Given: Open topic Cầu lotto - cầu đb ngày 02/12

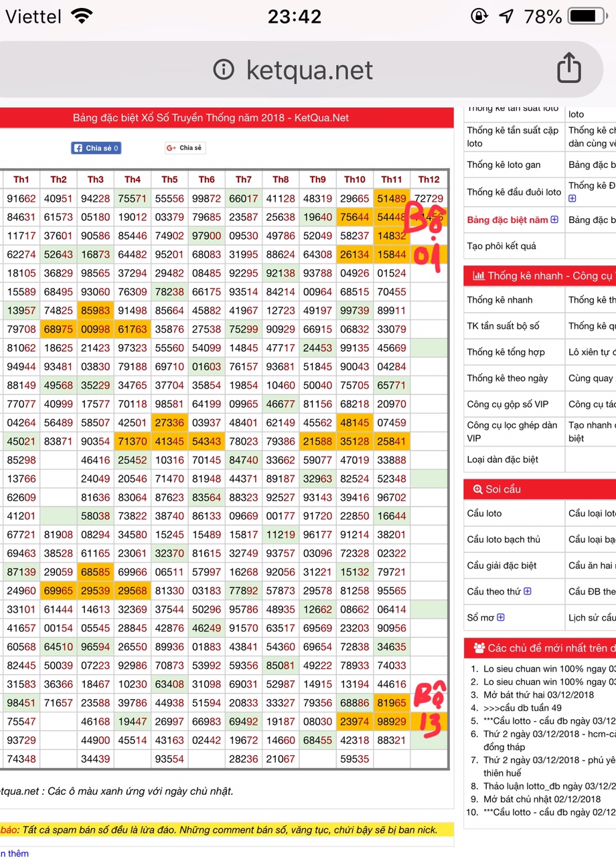Looking at the screenshot, I should point(549,812).
